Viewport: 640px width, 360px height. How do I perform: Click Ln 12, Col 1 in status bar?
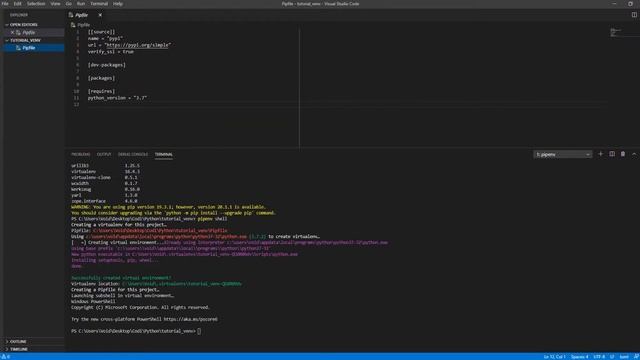[x=554, y=357]
